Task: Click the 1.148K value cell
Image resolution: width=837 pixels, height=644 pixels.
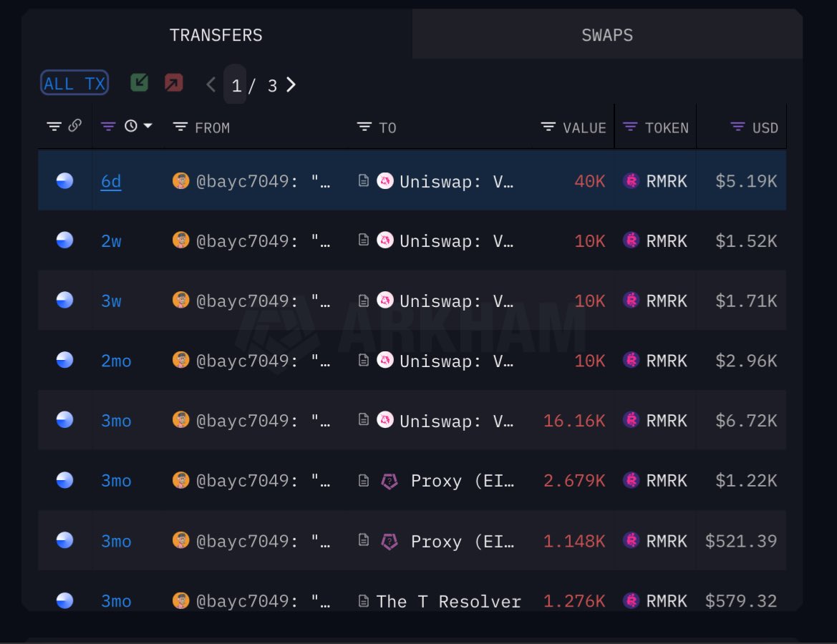Action: click(x=574, y=541)
